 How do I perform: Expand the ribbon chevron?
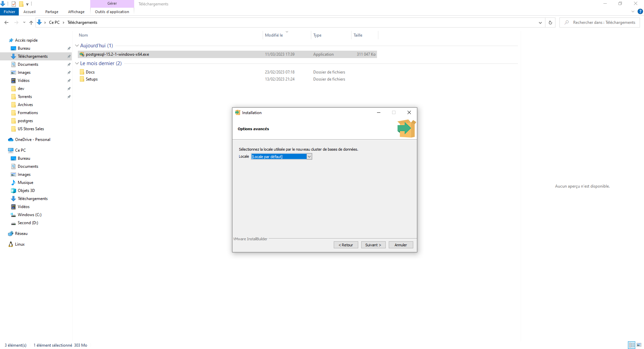(633, 11)
